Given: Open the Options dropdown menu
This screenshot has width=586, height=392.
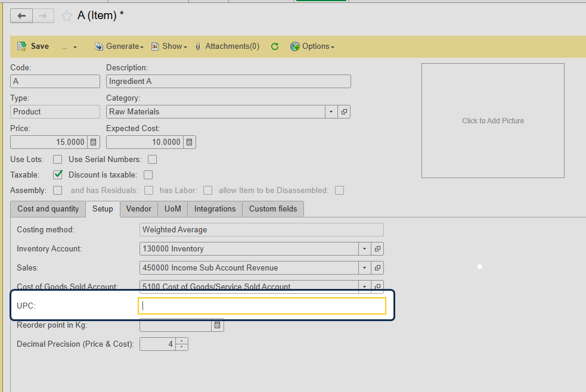Looking at the screenshot, I should [312, 46].
